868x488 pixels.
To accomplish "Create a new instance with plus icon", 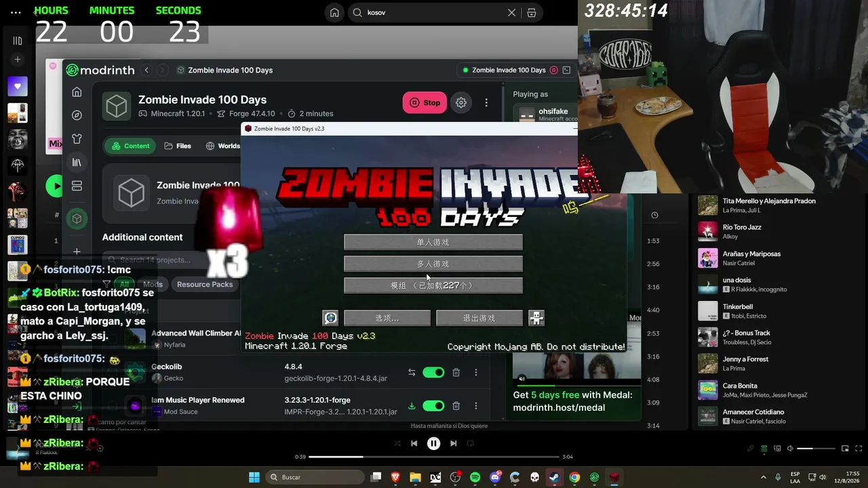I will coord(77,251).
